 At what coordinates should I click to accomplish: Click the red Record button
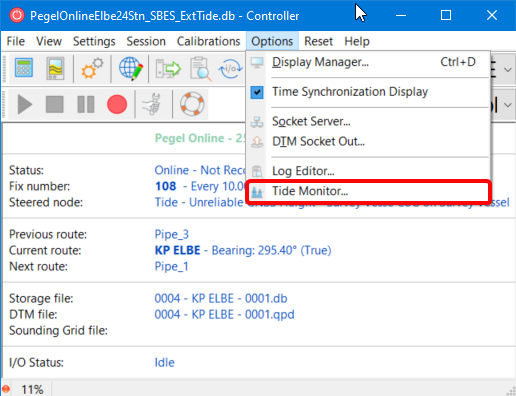(x=117, y=104)
